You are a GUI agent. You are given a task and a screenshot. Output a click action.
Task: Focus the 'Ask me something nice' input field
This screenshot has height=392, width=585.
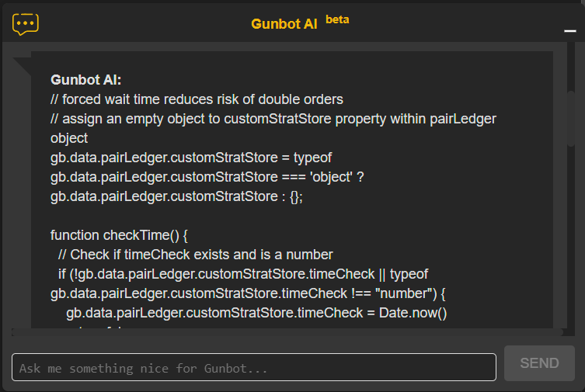point(254,367)
